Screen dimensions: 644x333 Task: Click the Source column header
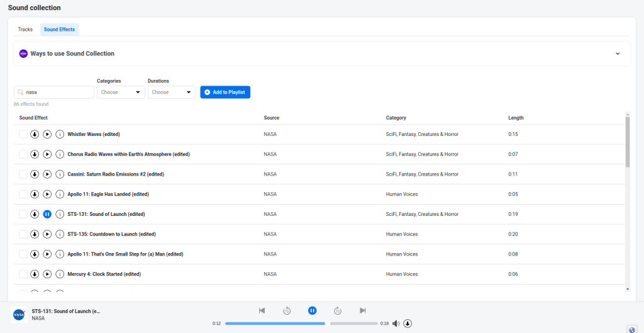272,118
